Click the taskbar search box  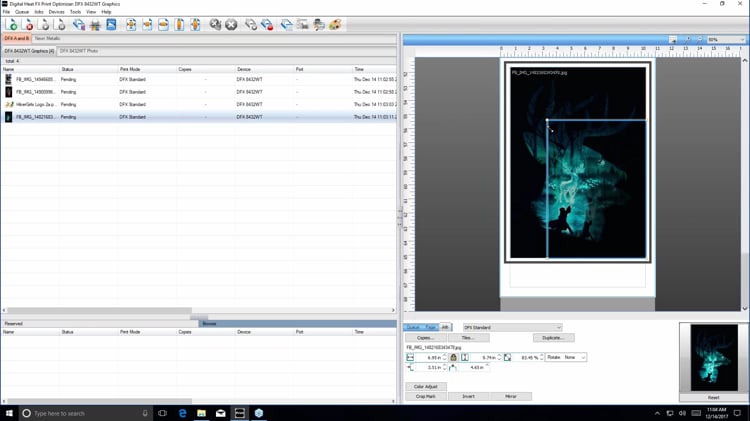(86, 413)
